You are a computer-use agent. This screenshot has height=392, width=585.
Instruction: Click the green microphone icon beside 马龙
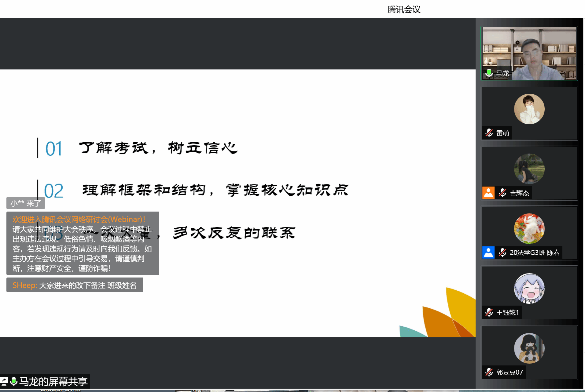[x=489, y=73]
